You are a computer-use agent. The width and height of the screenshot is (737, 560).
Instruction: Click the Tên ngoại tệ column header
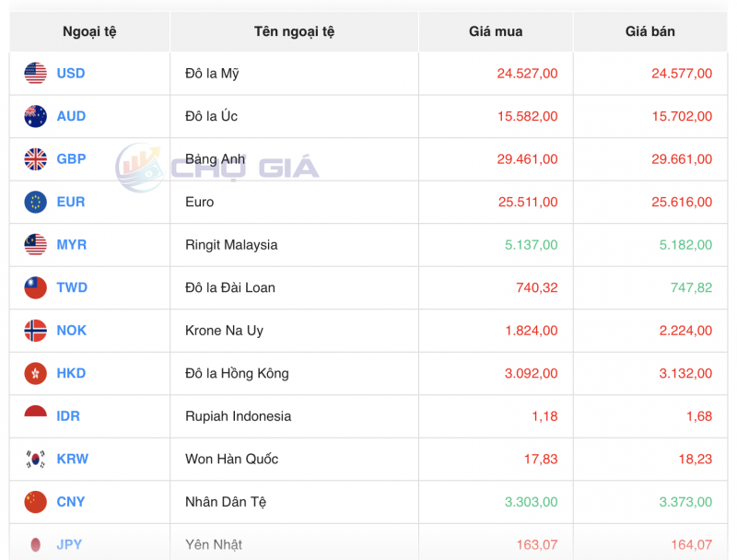292,30
